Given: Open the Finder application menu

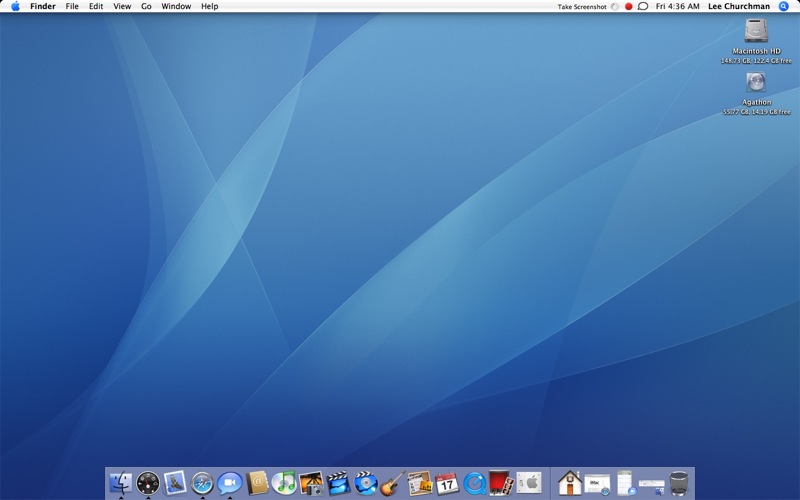Looking at the screenshot, I should 43,6.
